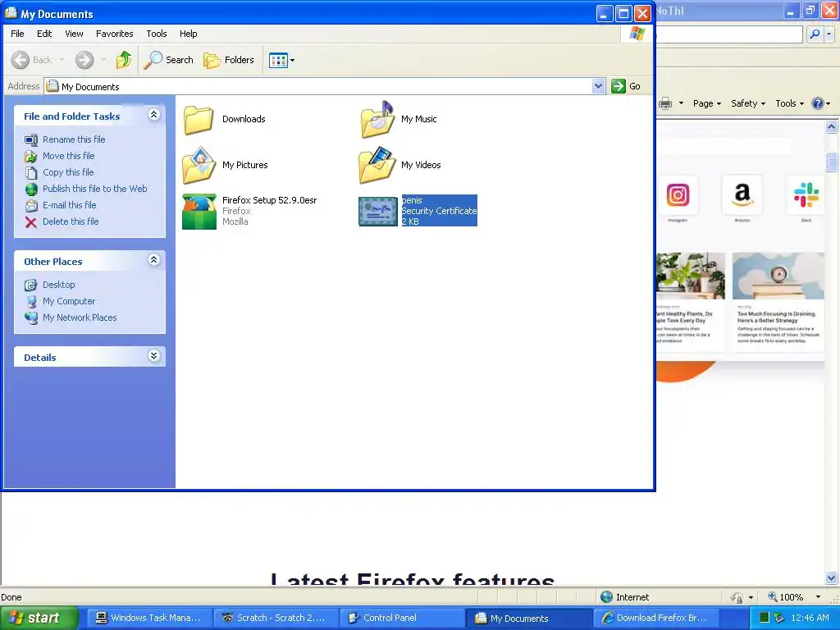Open the File menu
840x630 pixels.
click(17, 34)
